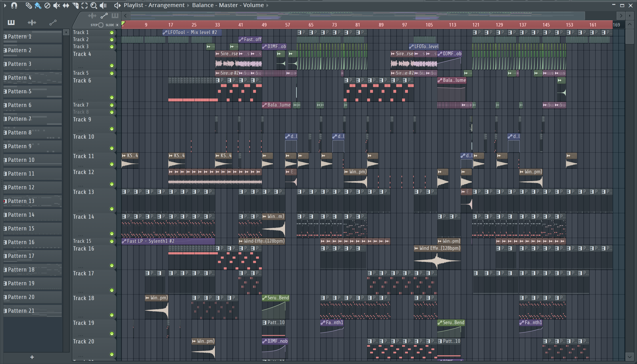The width and height of the screenshot is (637, 364).
Task: Click the vertical scrollbar up arrow
Action: coord(629,25)
